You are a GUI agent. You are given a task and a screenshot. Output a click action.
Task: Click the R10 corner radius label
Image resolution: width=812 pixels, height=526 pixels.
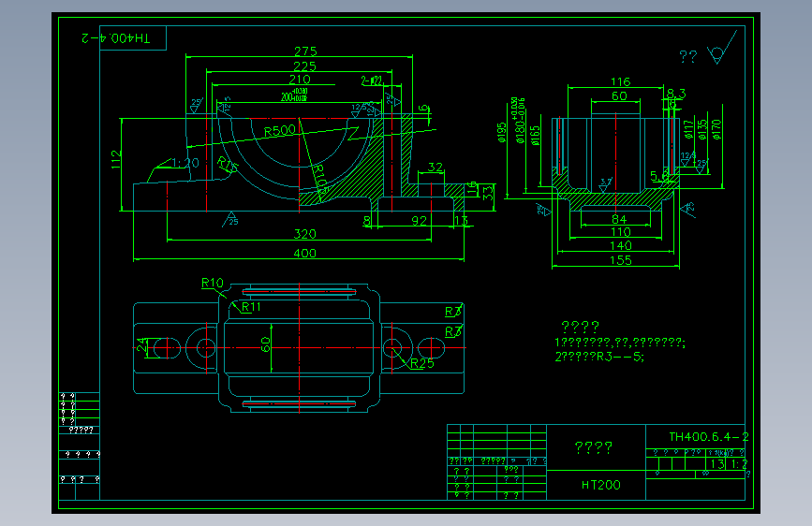coord(213,283)
